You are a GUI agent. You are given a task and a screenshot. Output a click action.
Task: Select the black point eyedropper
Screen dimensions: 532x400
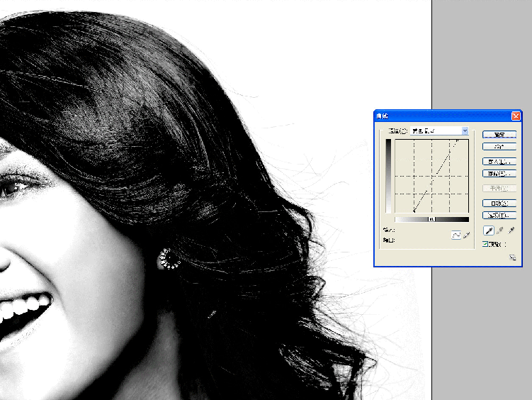coord(488,230)
